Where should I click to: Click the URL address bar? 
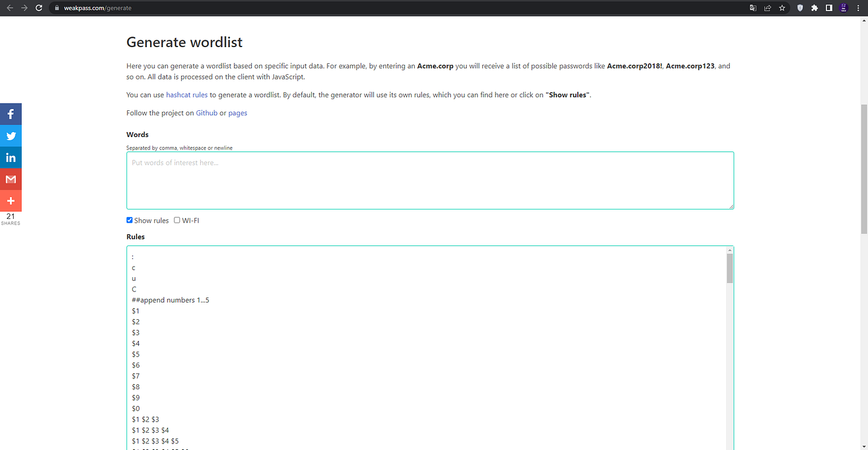(397, 8)
